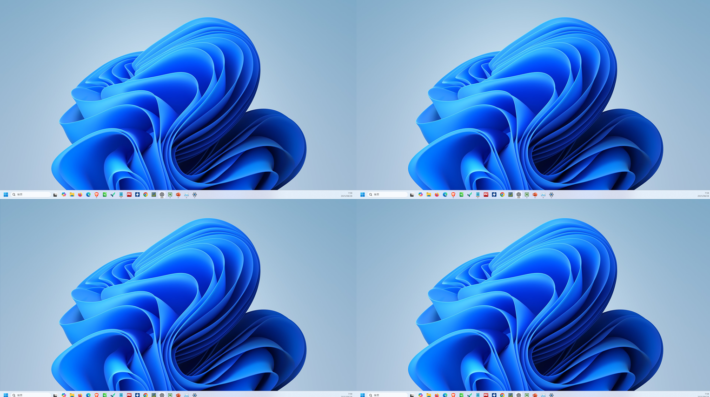This screenshot has height=397, width=710.
Task: Open Start menu on lower-left desktop taskbar
Action: point(5,395)
